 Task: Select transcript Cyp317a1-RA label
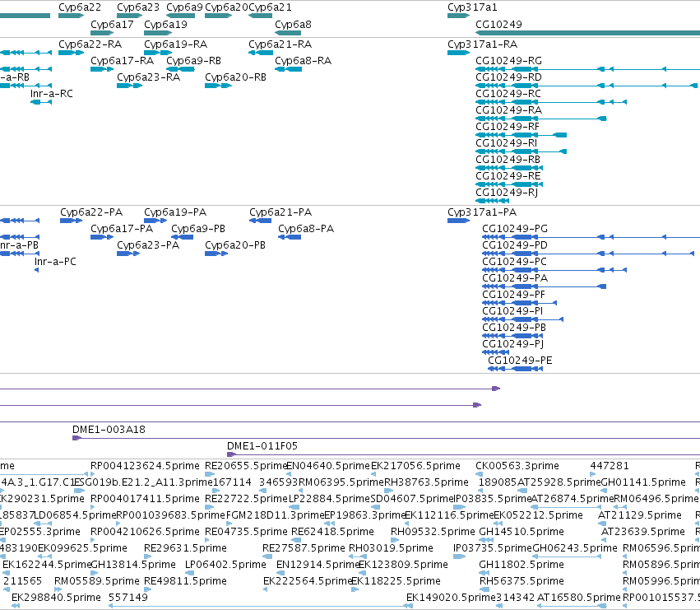point(482,44)
